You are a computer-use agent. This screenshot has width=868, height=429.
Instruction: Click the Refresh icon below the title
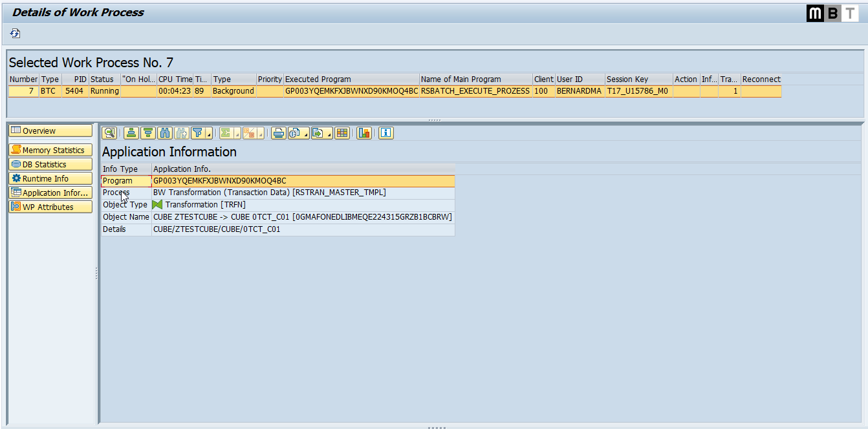(x=15, y=33)
